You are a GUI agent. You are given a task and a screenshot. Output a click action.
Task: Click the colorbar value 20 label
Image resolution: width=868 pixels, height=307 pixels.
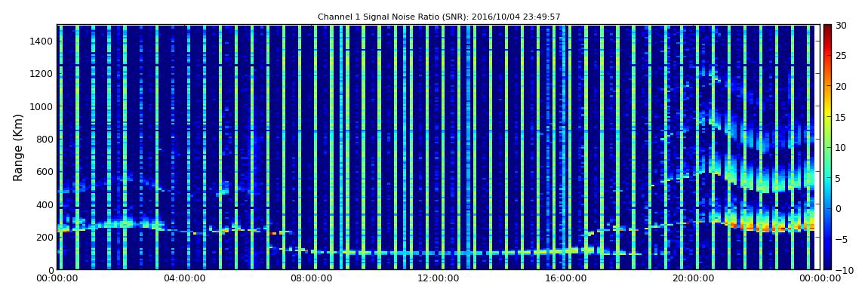click(842, 86)
